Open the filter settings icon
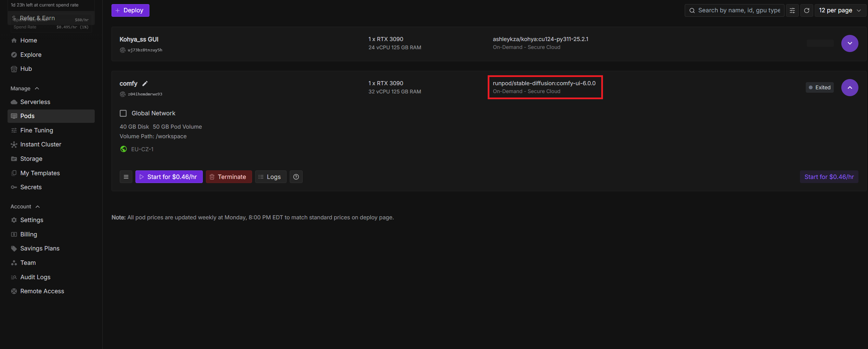 [x=792, y=10]
